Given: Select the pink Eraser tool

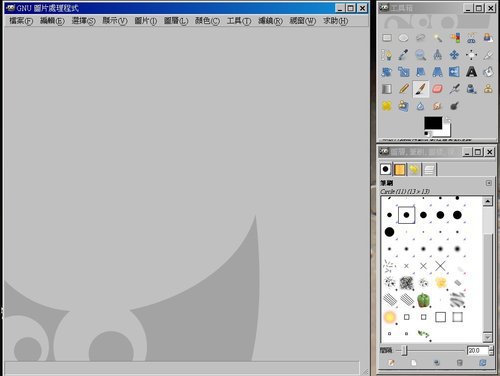Looking at the screenshot, I should (438, 89).
